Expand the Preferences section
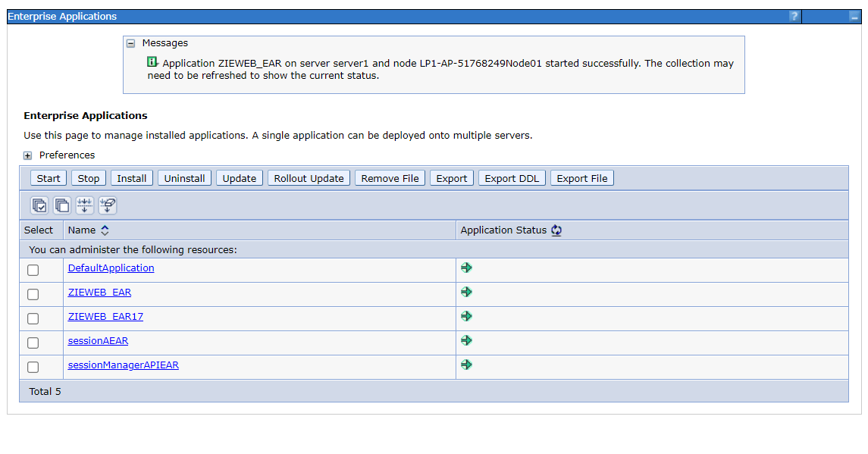The width and height of the screenshot is (868, 454). coord(27,155)
